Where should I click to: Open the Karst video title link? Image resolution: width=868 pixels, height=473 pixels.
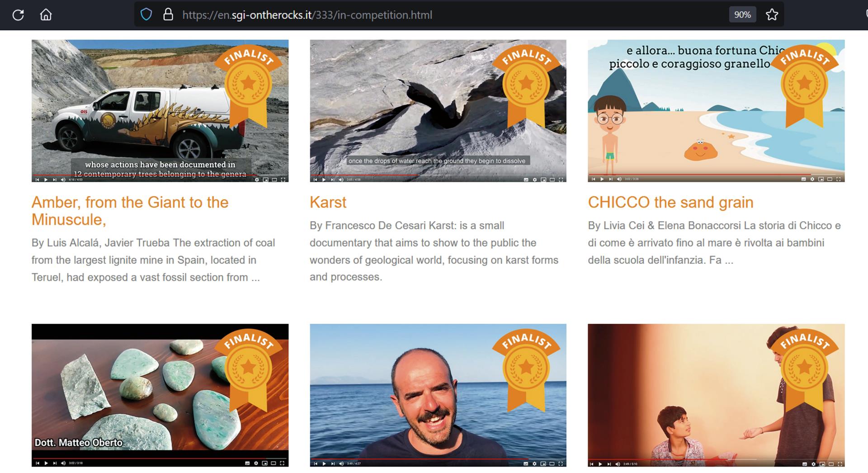[x=328, y=202]
